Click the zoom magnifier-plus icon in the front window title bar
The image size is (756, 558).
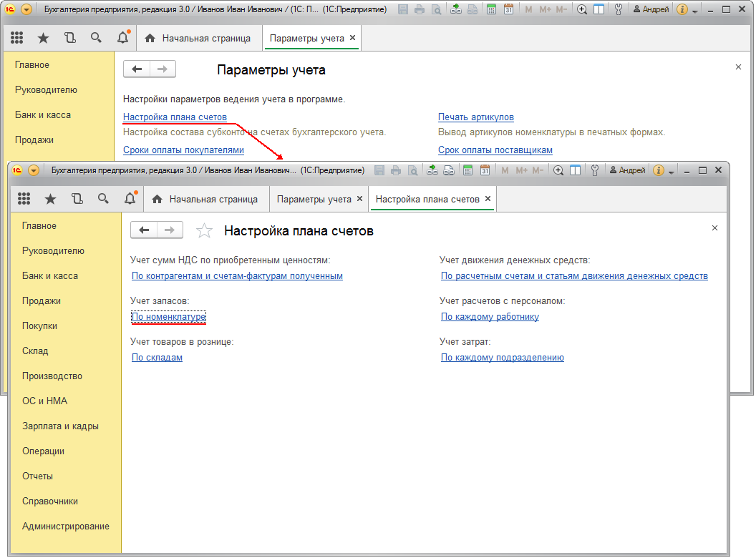[x=558, y=170]
